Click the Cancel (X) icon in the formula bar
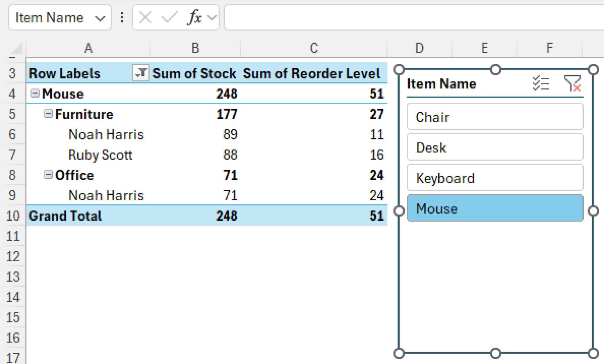The height and width of the screenshot is (364, 604). pyautogui.click(x=145, y=17)
